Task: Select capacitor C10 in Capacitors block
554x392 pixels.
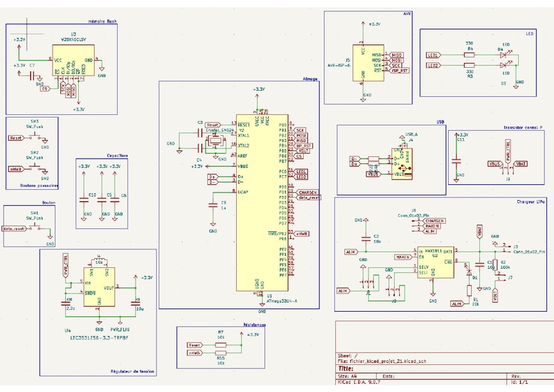Action: click(x=84, y=200)
